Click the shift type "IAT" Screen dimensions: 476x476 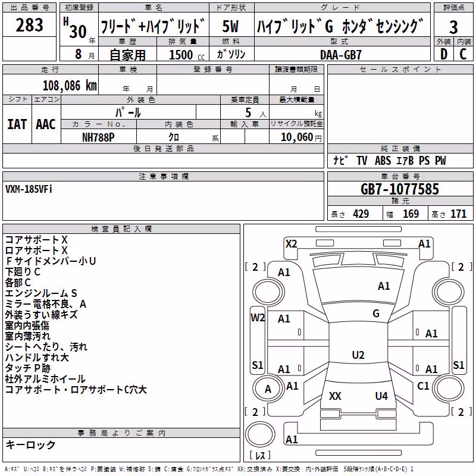click(17, 124)
